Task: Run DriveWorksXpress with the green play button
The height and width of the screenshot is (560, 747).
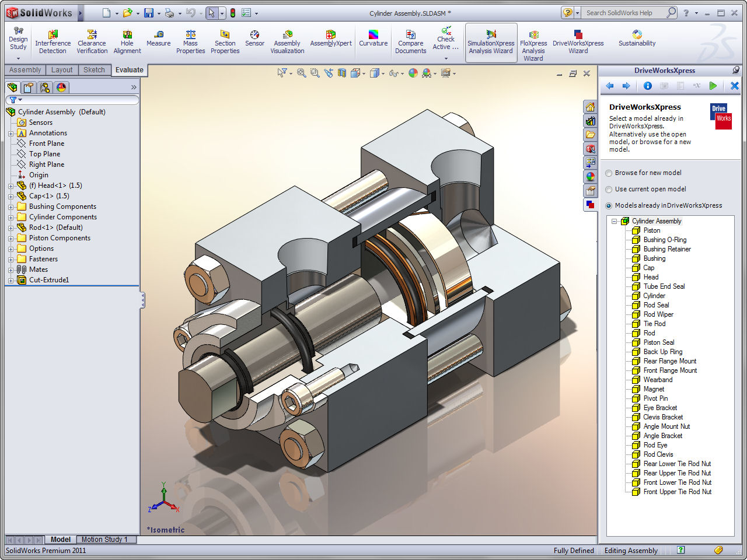Action: point(713,86)
